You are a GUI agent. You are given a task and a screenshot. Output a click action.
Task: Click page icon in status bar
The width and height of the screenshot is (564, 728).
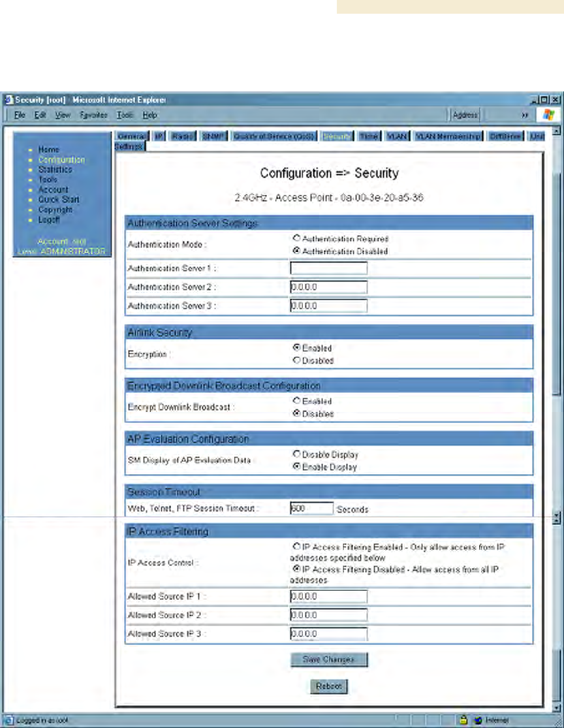tap(9, 720)
